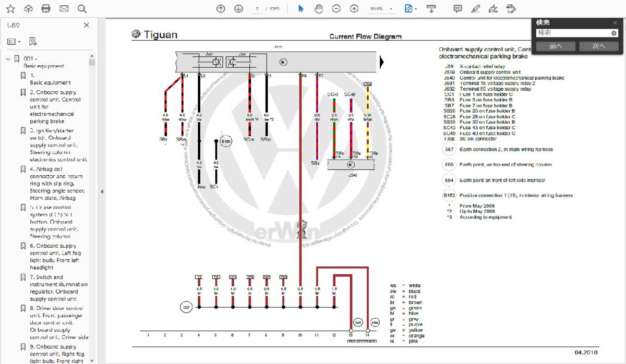The image size is (626, 364).
Task: Collapse the 001 bookmark tree
Action: pyautogui.click(x=8, y=59)
